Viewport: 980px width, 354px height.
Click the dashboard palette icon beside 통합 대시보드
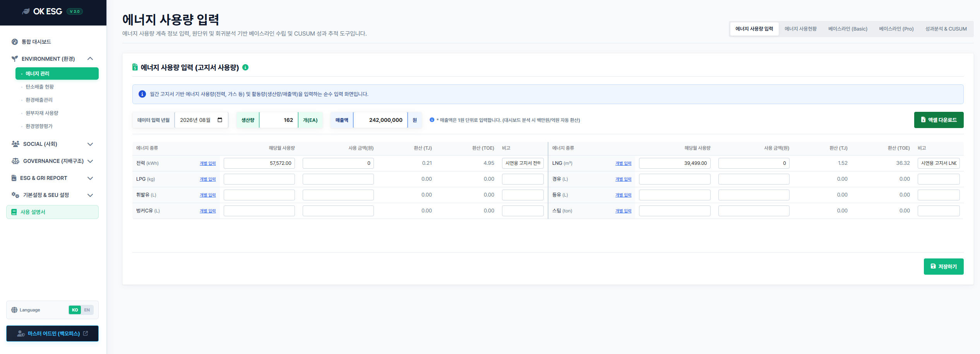(x=15, y=42)
